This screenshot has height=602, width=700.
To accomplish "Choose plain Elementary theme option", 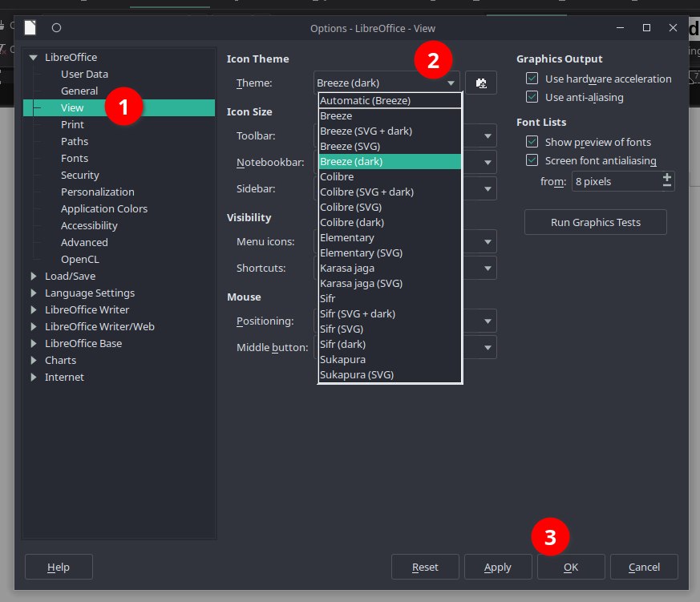I will tap(390, 238).
